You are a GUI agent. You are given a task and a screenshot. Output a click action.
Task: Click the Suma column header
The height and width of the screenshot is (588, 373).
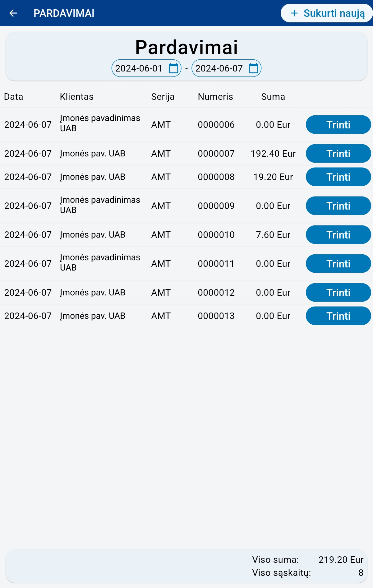[x=273, y=97]
